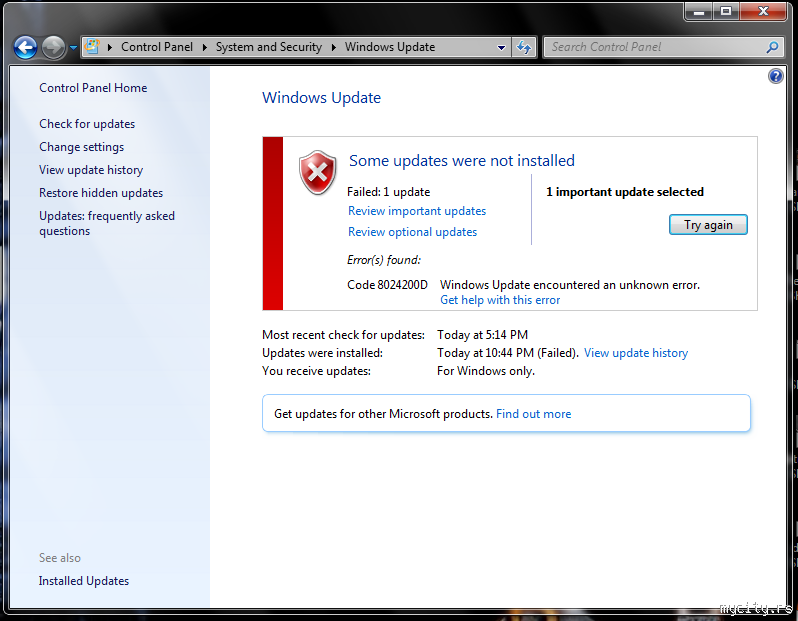The width and height of the screenshot is (798, 621).
Task: Click the Try again button
Action: [x=708, y=225]
